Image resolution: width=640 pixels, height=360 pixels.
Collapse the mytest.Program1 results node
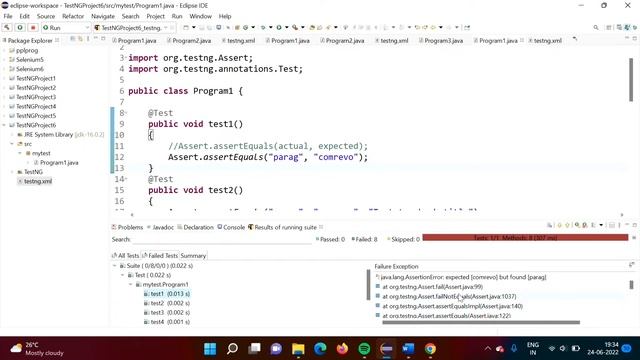click(131, 284)
